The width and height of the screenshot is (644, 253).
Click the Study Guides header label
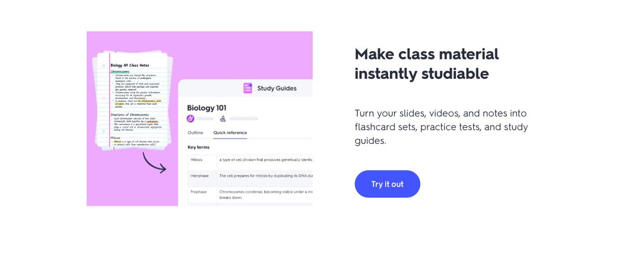click(x=276, y=88)
